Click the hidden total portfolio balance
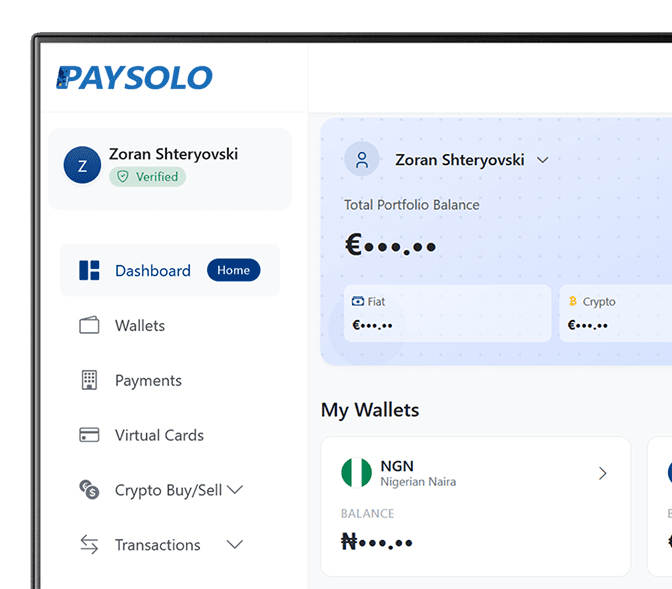The image size is (672, 589). pyautogui.click(x=390, y=245)
